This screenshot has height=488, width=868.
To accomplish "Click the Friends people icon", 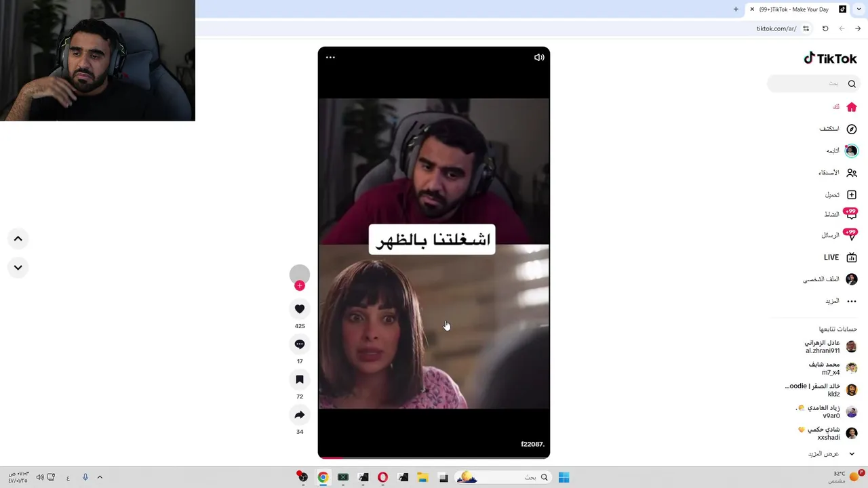I will point(852,173).
